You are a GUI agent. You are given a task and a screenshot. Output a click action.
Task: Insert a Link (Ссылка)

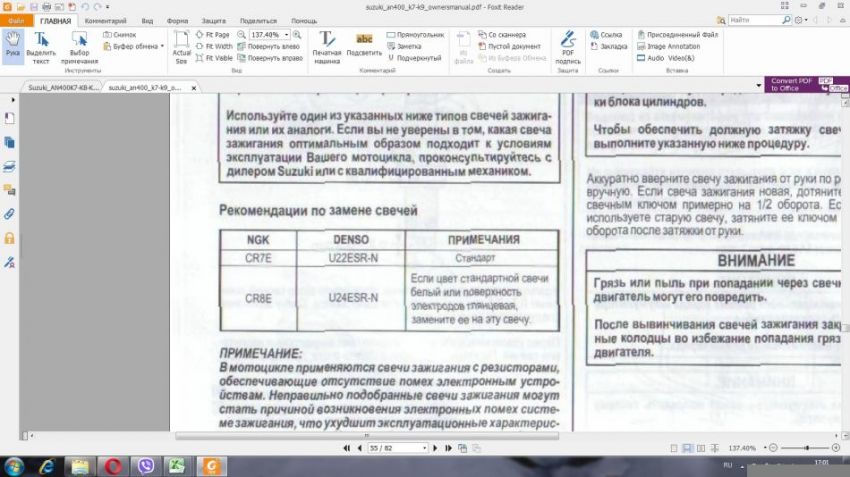[606, 35]
